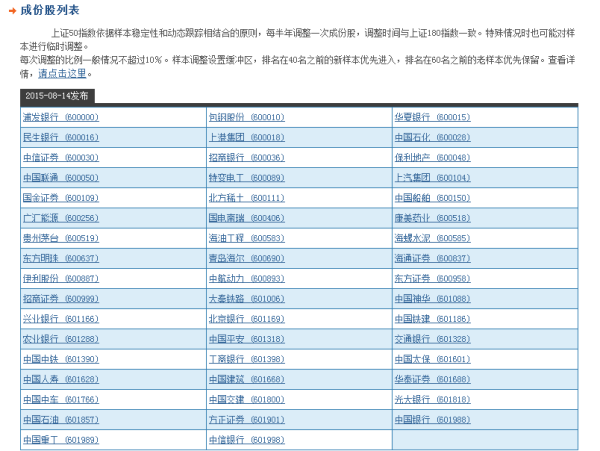This screenshot has width=600, height=451.
Task: Open 东方明珠 (600637) stock link
Action: [x=60, y=259]
